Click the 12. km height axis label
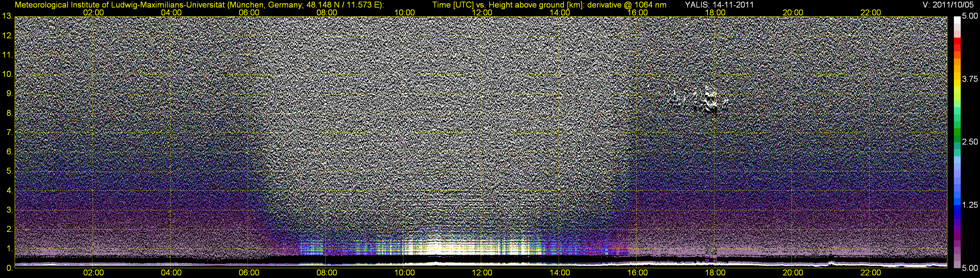The image size is (980, 278). click(7, 36)
